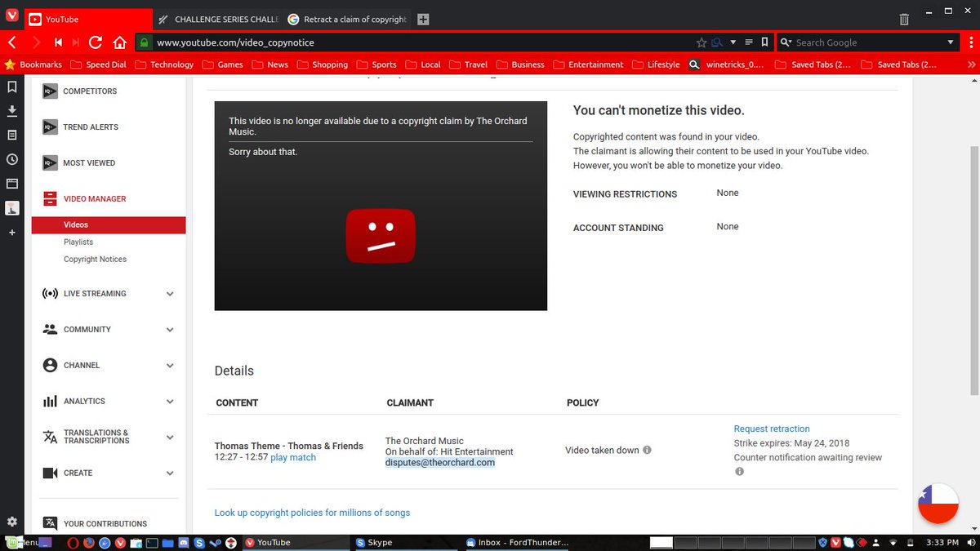The image size is (980, 551).
Task: Click the info icon next to Video taken down
Action: (x=647, y=451)
